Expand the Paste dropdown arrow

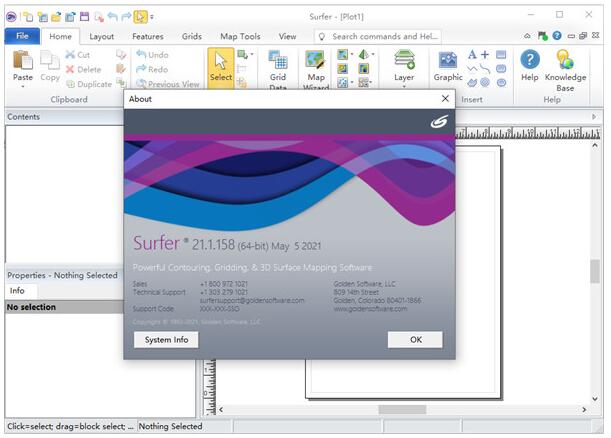pyautogui.click(x=22, y=87)
